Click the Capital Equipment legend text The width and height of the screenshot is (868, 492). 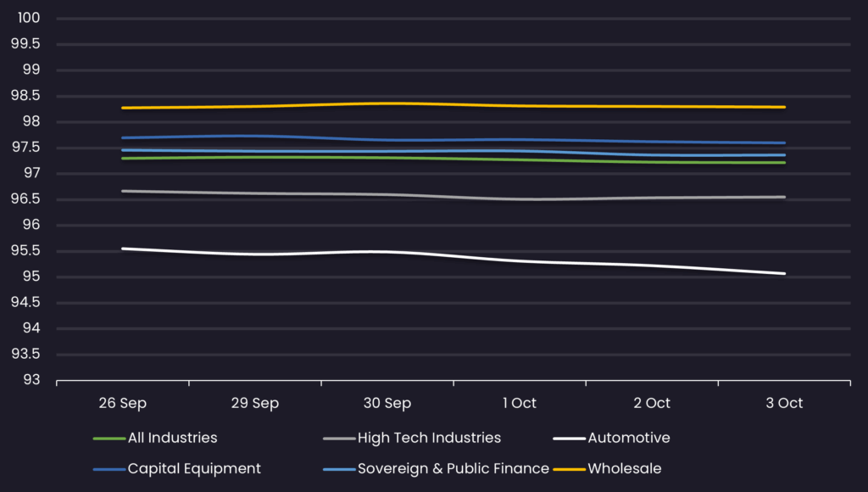tap(194, 469)
